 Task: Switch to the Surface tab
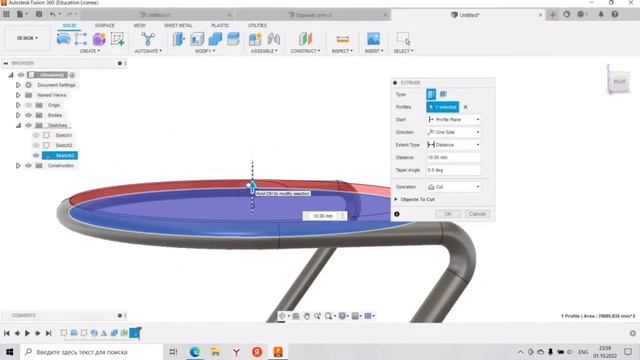[x=105, y=25]
